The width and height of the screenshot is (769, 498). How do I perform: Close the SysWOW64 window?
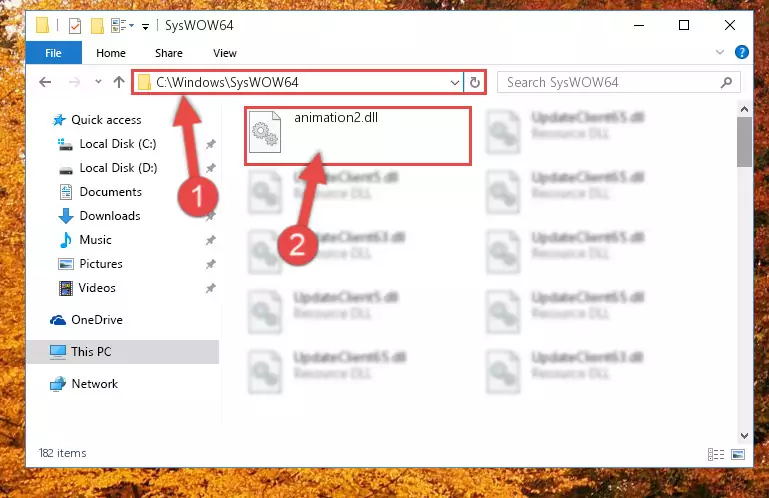click(730, 25)
